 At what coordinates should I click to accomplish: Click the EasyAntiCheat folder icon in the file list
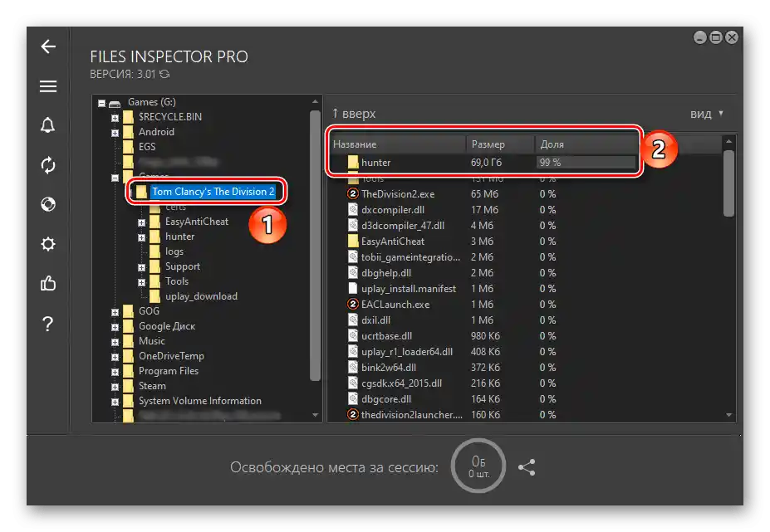(352, 241)
